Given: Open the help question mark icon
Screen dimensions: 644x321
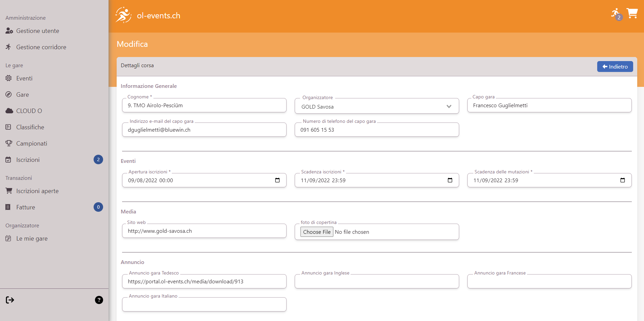Looking at the screenshot, I should tap(99, 300).
